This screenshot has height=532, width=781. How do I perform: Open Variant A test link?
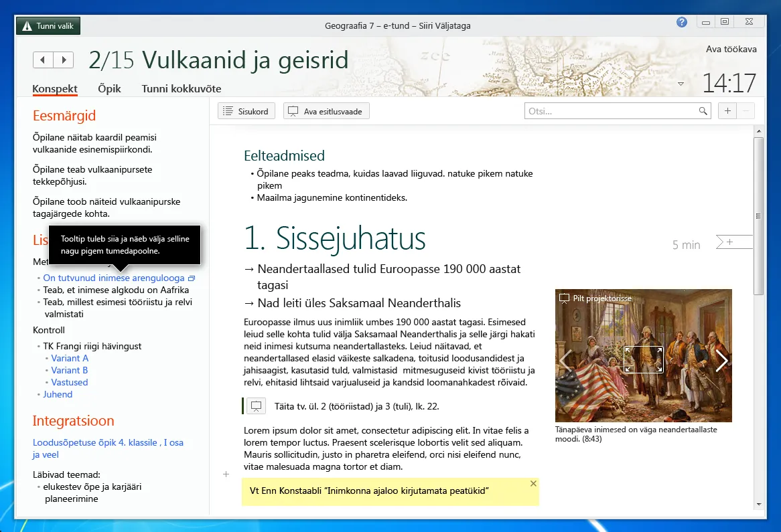pos(70,358)
